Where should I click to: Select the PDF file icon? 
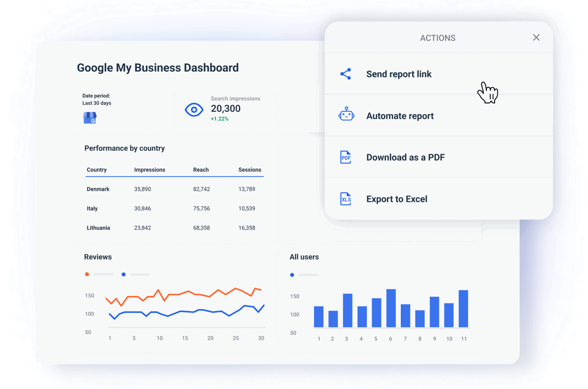(x=346, y=157)
